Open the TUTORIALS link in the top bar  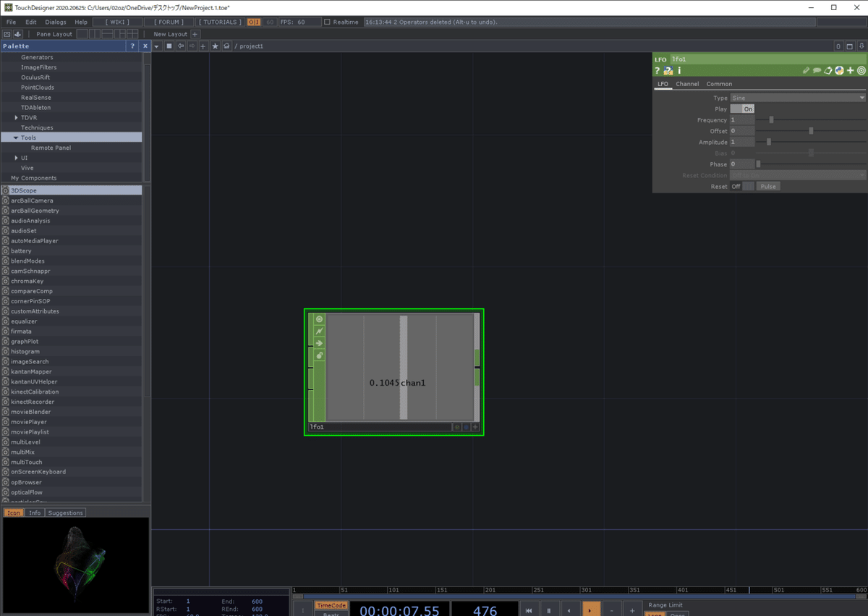220,22
